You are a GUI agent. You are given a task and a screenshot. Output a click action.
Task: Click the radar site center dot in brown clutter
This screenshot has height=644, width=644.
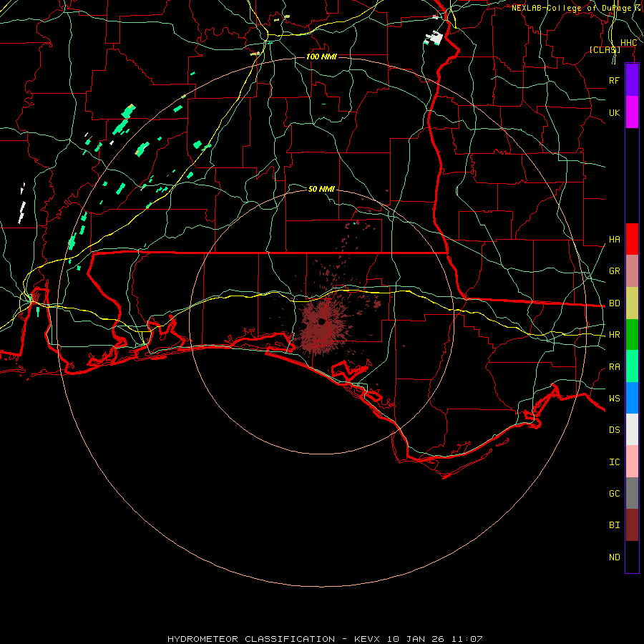(321, 321)
